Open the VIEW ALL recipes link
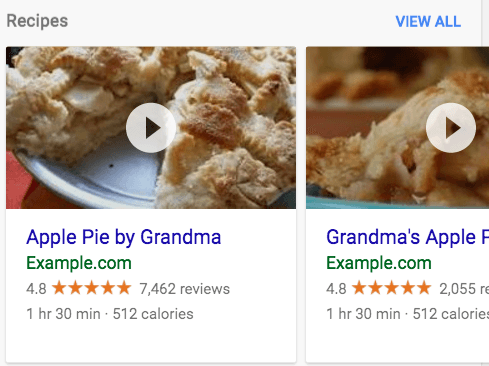This screenshot has width=489, height=366. tap(428, 22)
